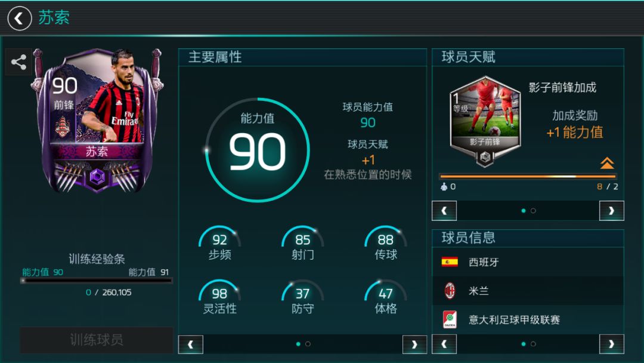Select the second 球员信息 page dot

pos(533,344)
